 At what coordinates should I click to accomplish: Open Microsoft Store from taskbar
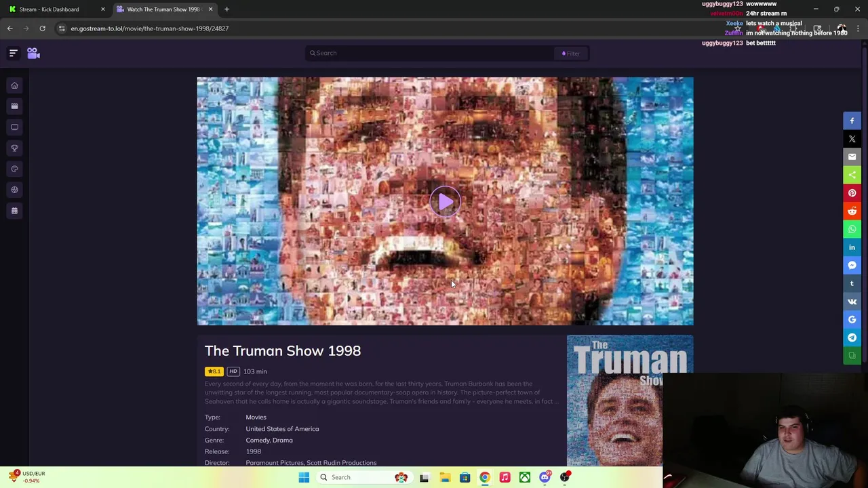click(465, 477)
